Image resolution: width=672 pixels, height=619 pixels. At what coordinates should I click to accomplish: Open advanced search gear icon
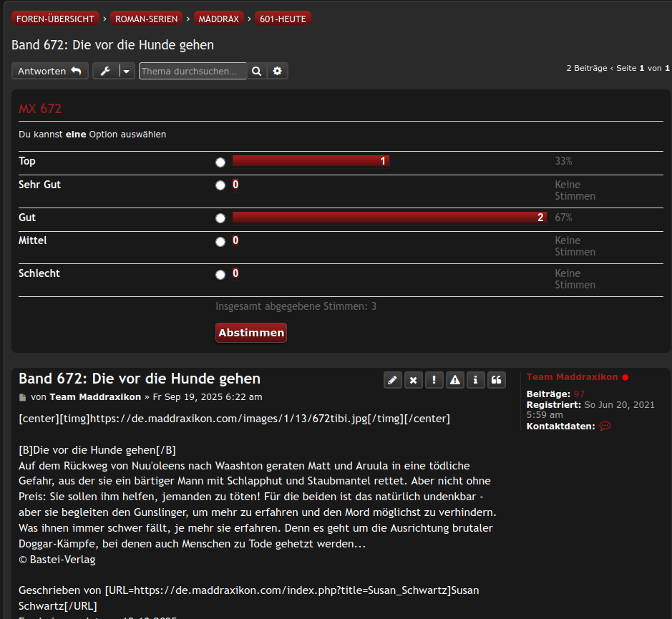(x=278, y=71)
